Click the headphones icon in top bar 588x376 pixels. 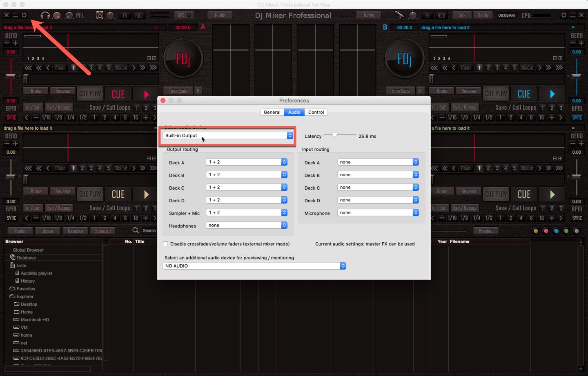[x=45, y=15]
